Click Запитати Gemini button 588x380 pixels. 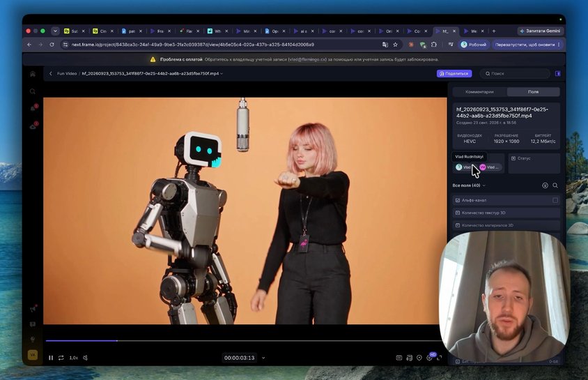[x=541, y=31]
